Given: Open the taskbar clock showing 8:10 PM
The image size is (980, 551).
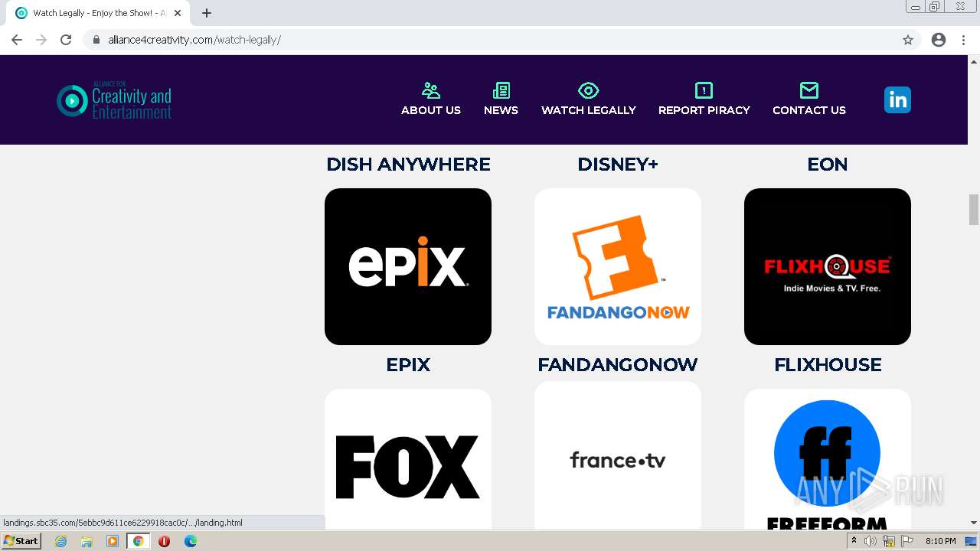Looking at the screenshot, I should click(x=941, y=541).
